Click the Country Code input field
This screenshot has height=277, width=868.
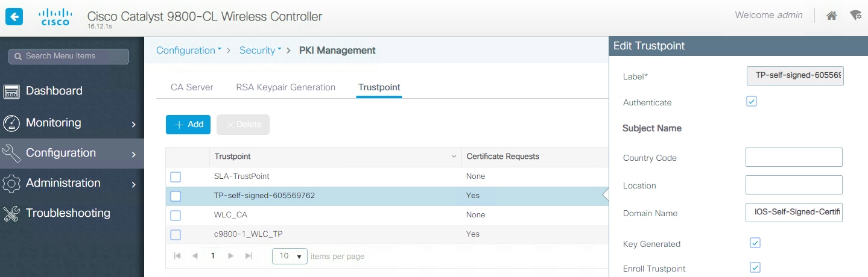coord(794,157)
